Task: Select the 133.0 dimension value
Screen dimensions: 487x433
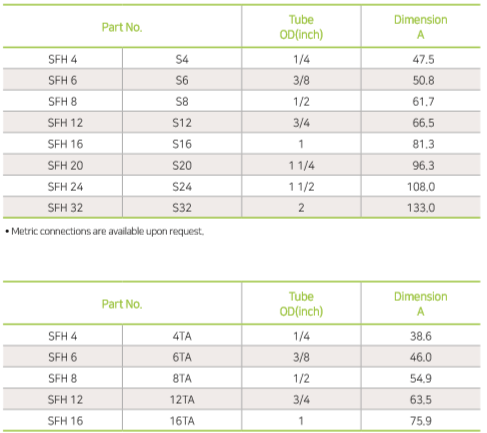Action: [421, 208]
